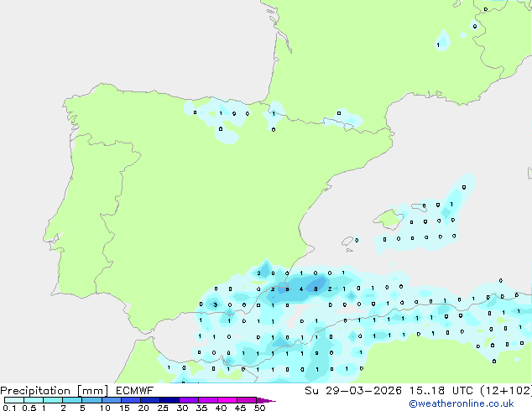This screenshot has width=532, height=411.
Task: Click the '3' mm precipitation value in southern Spain
Action: pyautogui.click(x=215, y=304)
